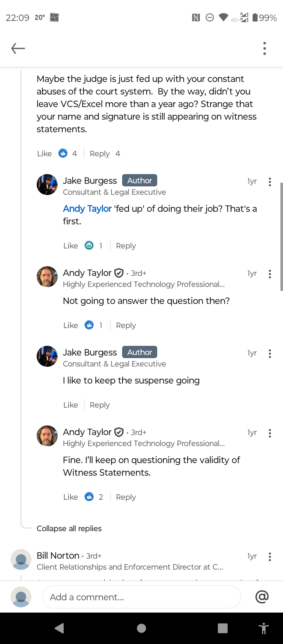Like the 'Fine. I'll keep on questioning' reply
Viewport: 283px width, 644px height.
point(70,497)
